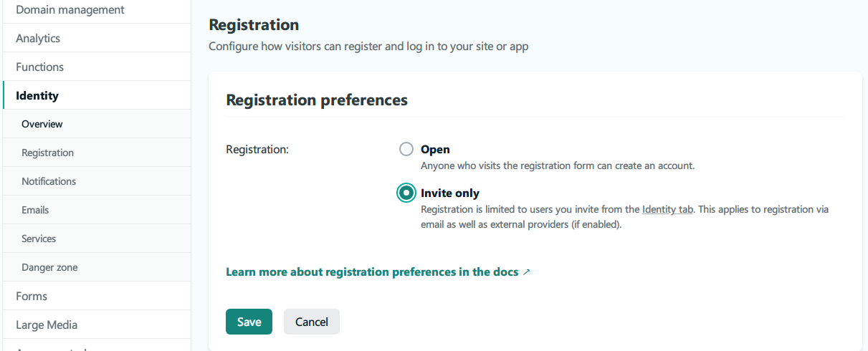
Task: Select Registration in the sidebar
Action: [48, 153]
